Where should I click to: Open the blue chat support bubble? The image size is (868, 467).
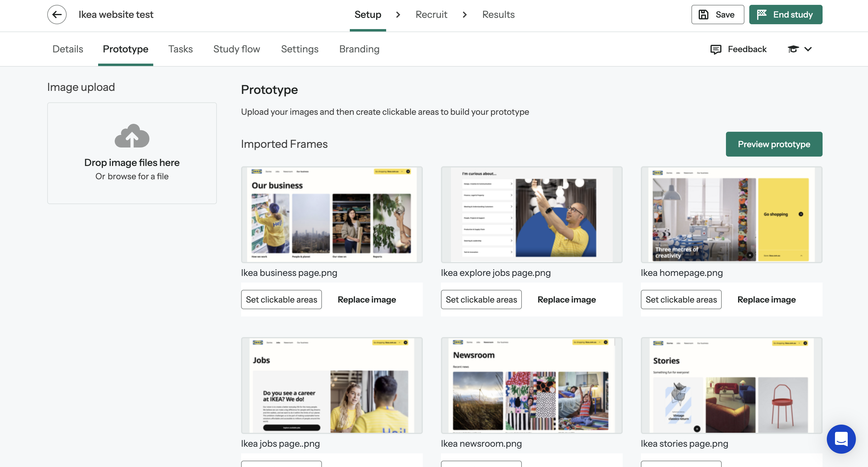(x=841, y=439)
